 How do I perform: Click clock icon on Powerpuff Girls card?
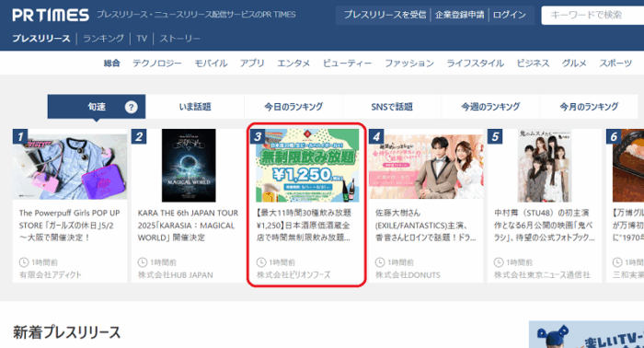[x=24, y=262]
